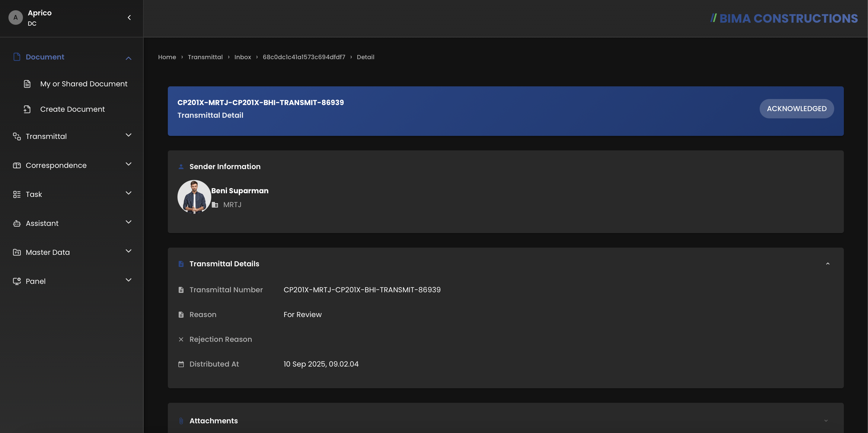Click the Panel monitor icon
868x433 pixels.
coord(17,281)
